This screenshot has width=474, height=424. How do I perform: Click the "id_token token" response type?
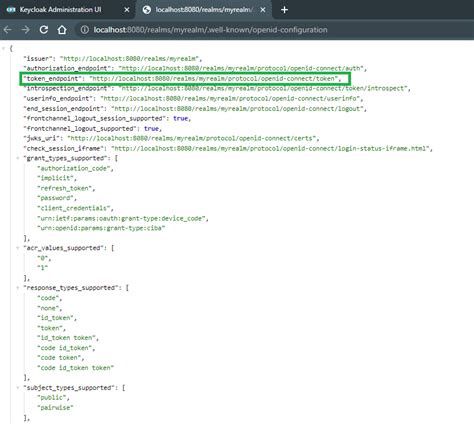pos(66,338)
